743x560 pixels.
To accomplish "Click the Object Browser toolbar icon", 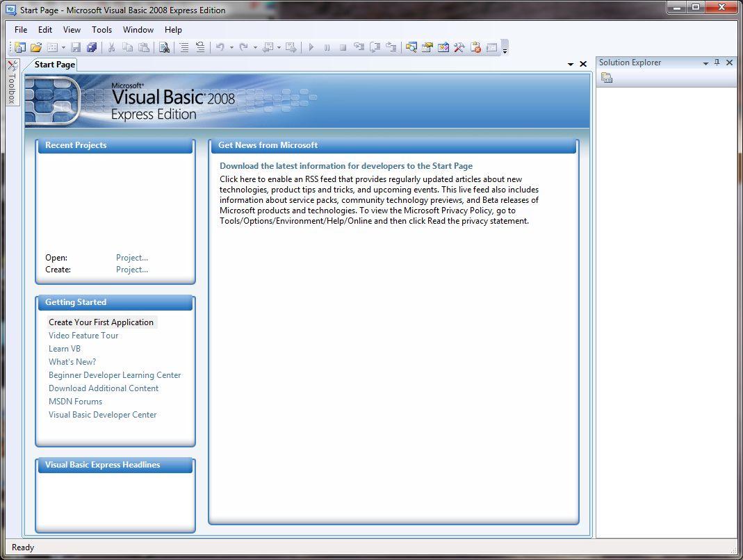I will [443, 47].
